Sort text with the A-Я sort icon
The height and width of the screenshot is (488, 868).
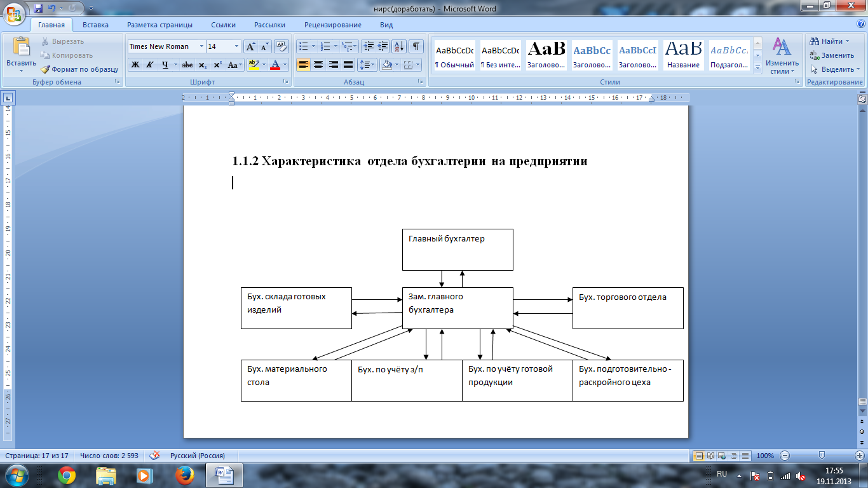click(x=400, y=46)
